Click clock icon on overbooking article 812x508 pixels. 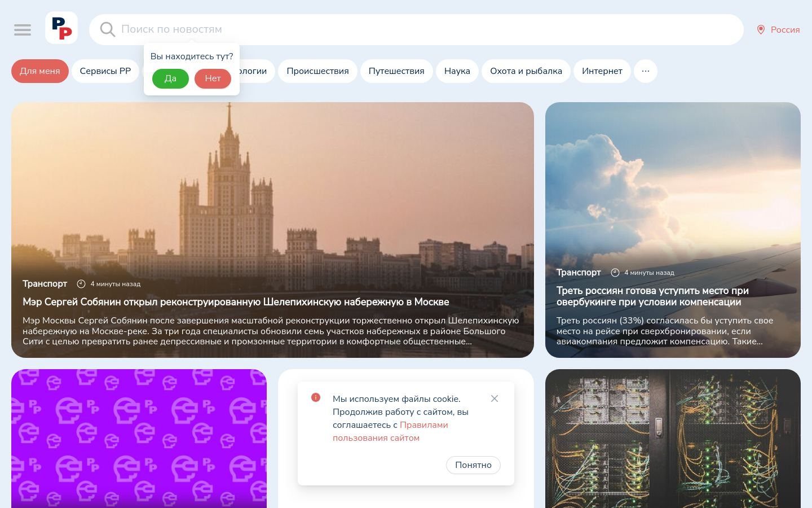615,273
